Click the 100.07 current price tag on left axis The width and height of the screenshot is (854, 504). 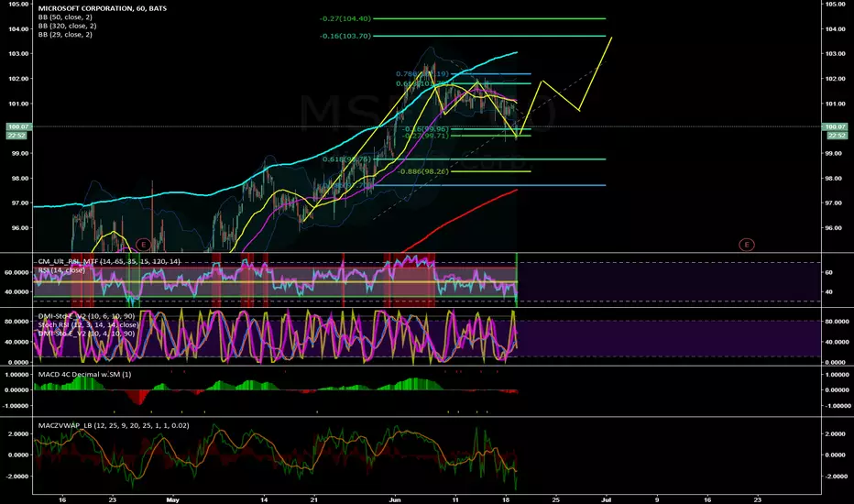point(19,127)
